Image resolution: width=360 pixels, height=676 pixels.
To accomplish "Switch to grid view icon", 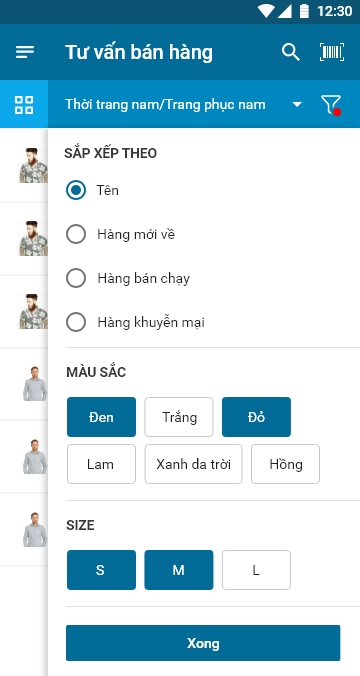I will 24,105.
